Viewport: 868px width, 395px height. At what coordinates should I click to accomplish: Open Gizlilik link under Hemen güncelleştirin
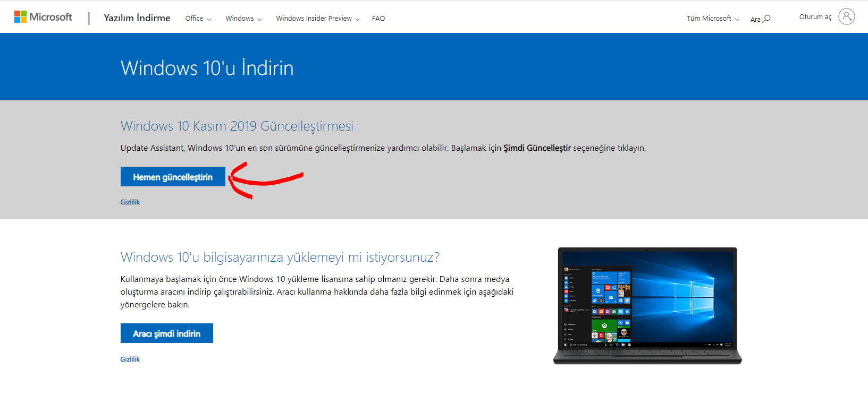tap(130, 202)
